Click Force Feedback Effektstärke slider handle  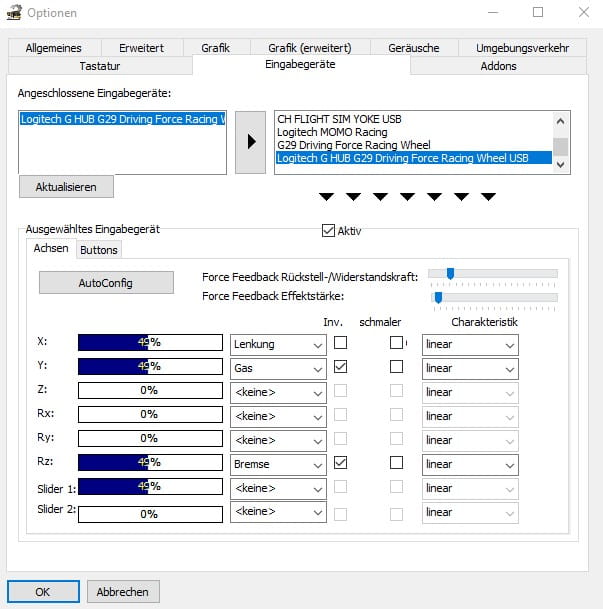438,298
